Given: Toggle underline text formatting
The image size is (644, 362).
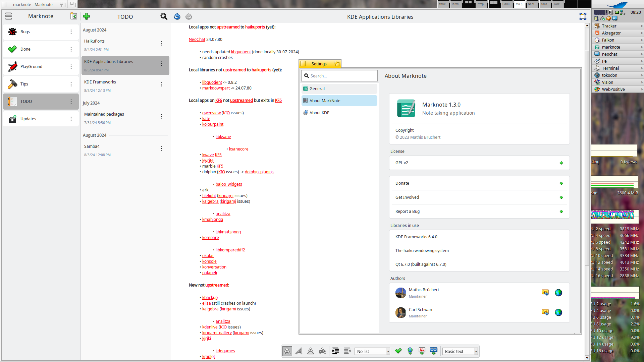Looking at the screenshot, I should (311, 351).
